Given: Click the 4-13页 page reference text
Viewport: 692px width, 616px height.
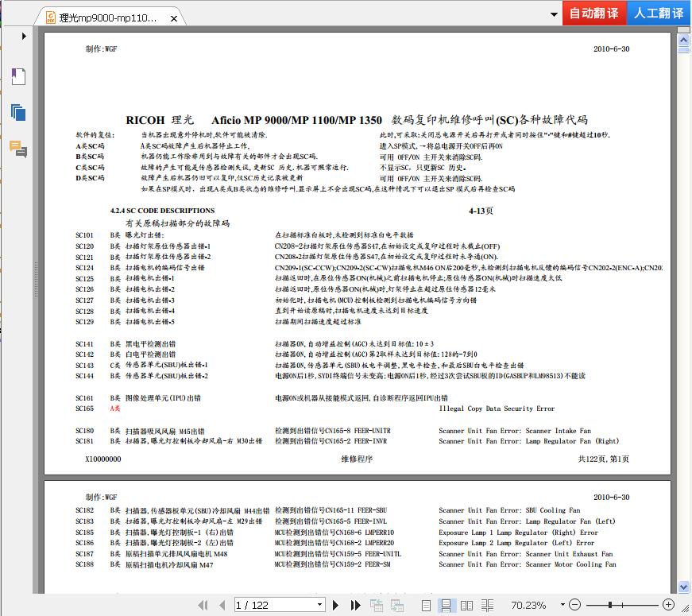Looking at the screenshot, I should pyautogui.click(x=481, y=211).
